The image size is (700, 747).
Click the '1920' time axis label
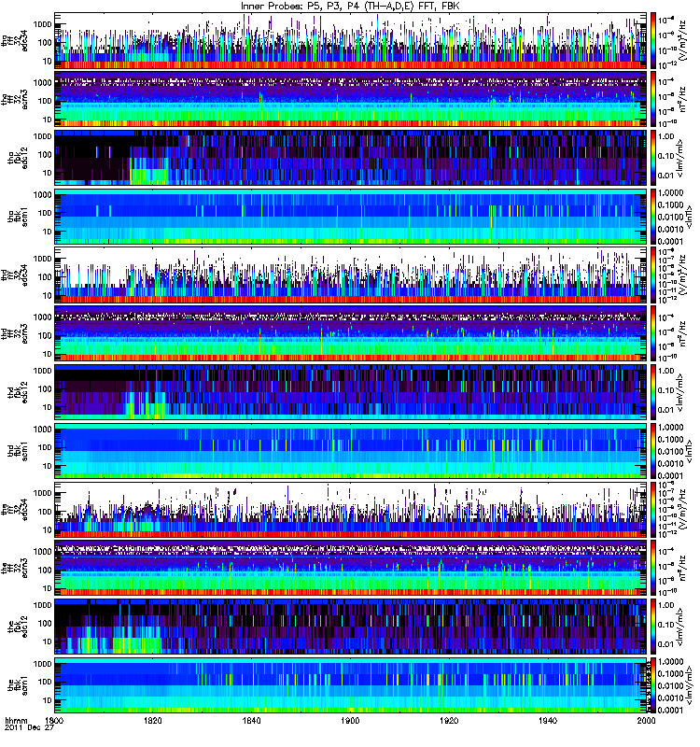(x=449, y=720)
